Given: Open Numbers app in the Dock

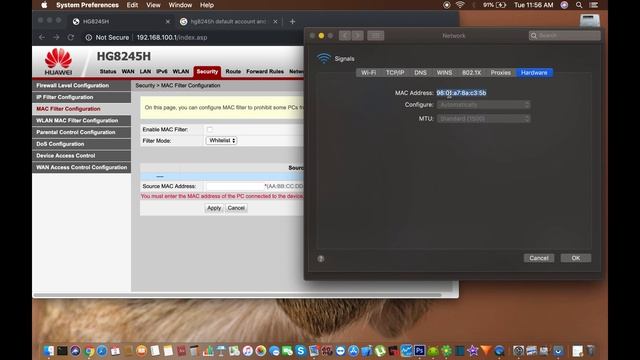Looking at the screenshot, I should 208,350.
